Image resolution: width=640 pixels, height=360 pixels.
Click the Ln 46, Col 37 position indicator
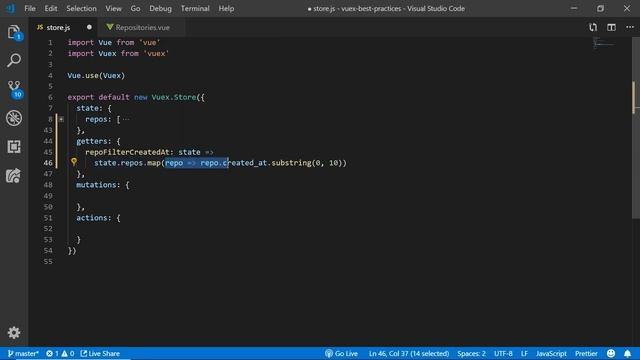point(409,353)
